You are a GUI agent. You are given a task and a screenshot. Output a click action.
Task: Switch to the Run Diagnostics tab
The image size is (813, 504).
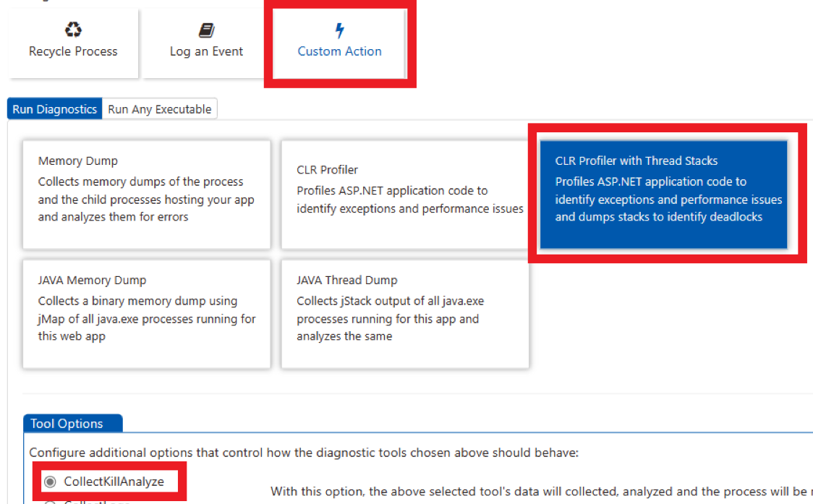click(55, 109)
